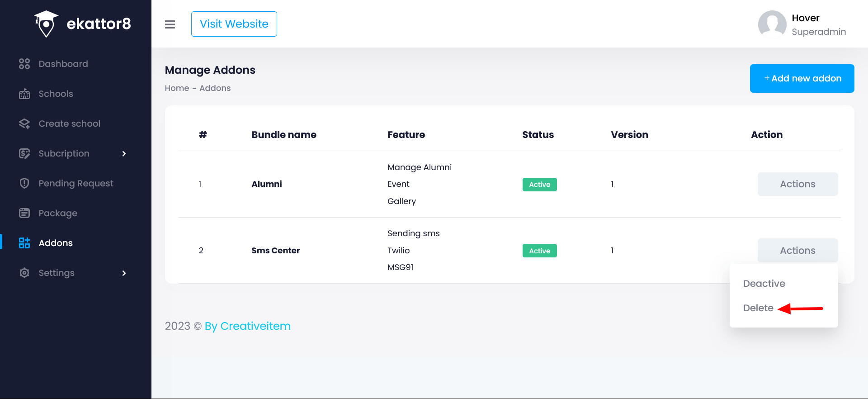Click the Create school icon
The image size is (868, 399).
point(24,124)
